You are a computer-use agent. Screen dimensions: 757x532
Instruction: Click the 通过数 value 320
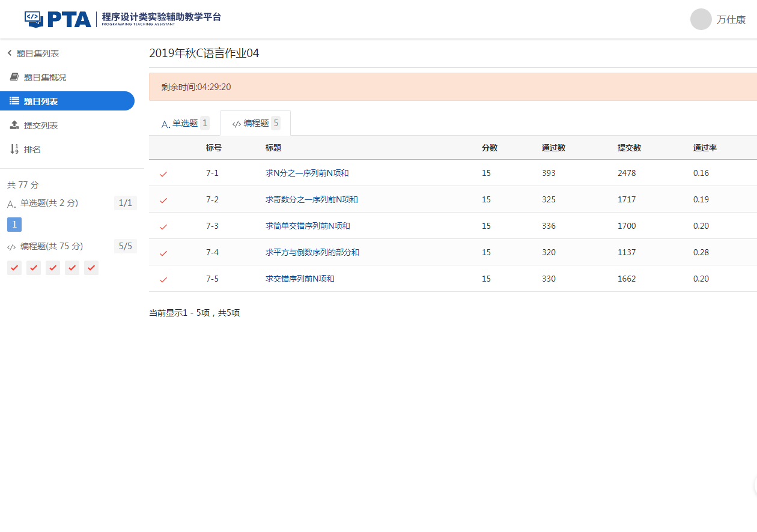point(549,252)
